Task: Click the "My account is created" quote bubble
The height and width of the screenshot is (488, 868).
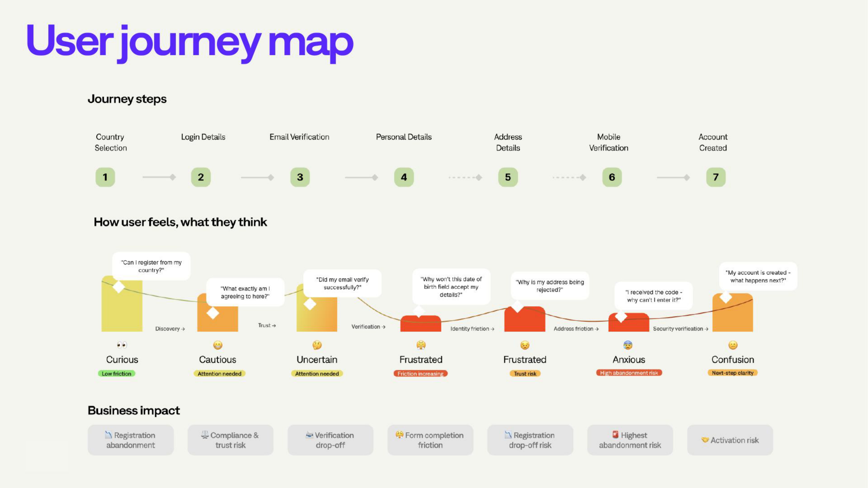Action: [758, 276]
